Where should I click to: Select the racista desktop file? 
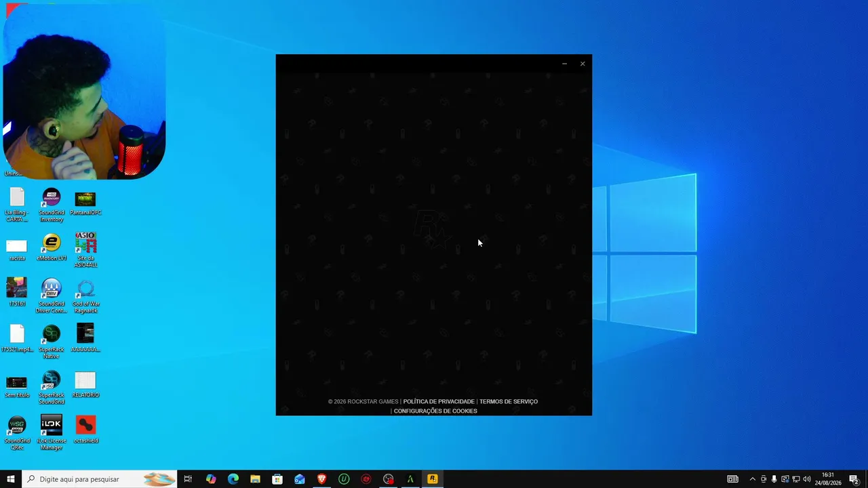16,249
